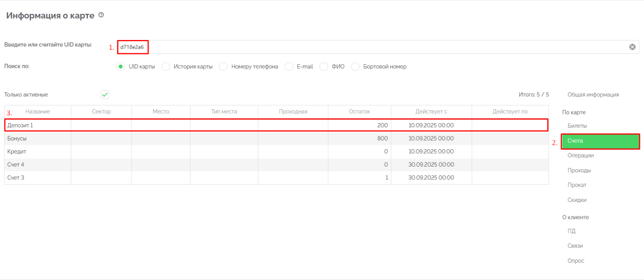Select Бортовой номер search option
Screen dimensions: 644x280
[355, 67]
